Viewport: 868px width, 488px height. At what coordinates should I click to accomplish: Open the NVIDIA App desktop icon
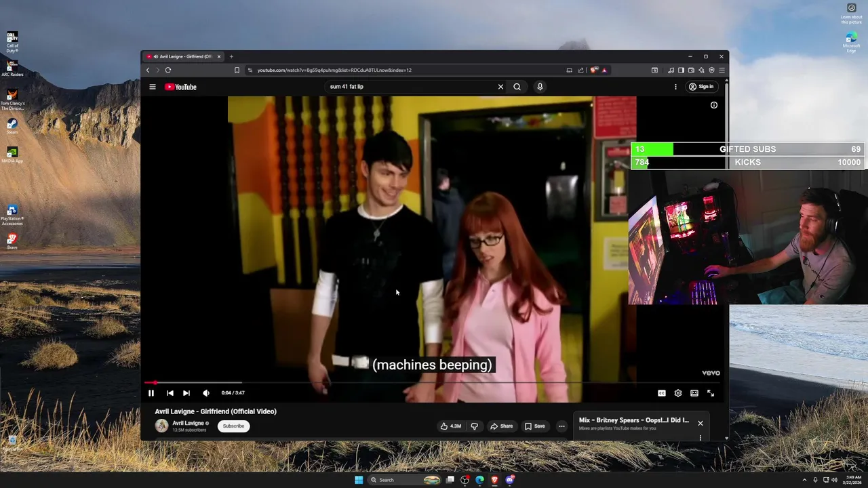pos(12,155)
